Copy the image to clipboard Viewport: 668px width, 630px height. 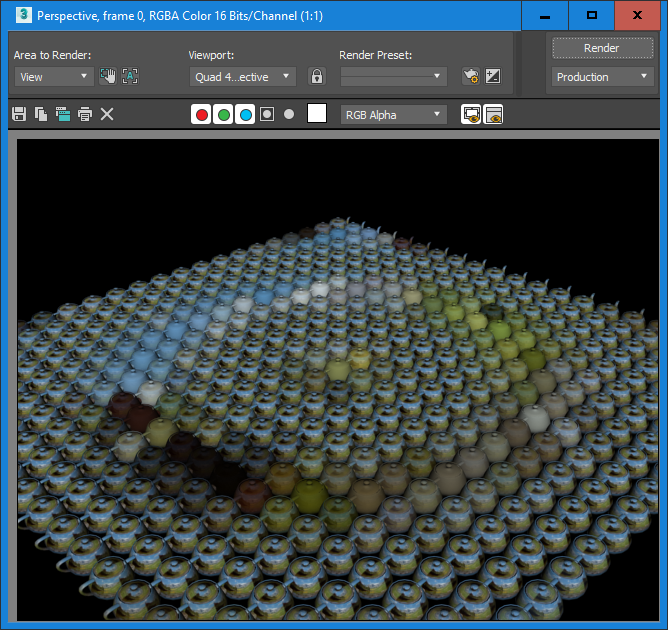[x=41, y=114]
